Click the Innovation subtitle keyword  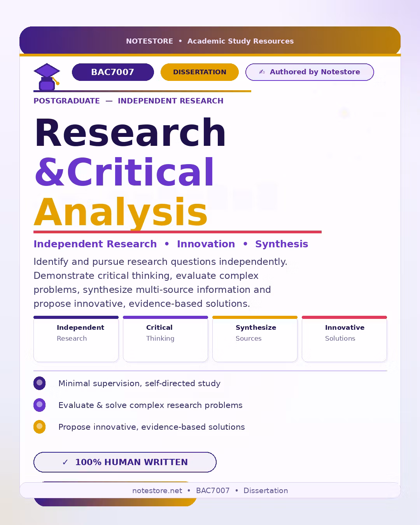pos(206,244)
